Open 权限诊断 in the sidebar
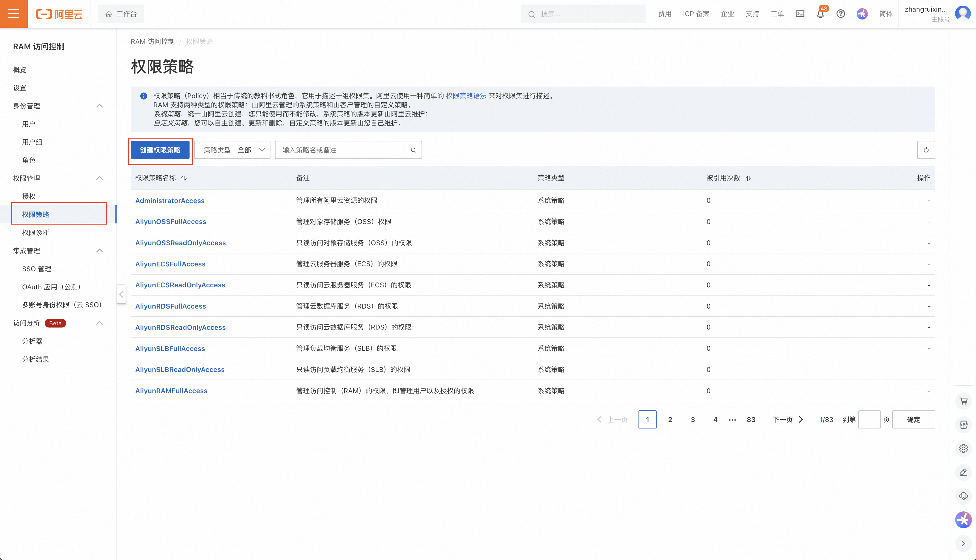Image resolution: width=976 pixels, height=560 pixels. point(36,232)
